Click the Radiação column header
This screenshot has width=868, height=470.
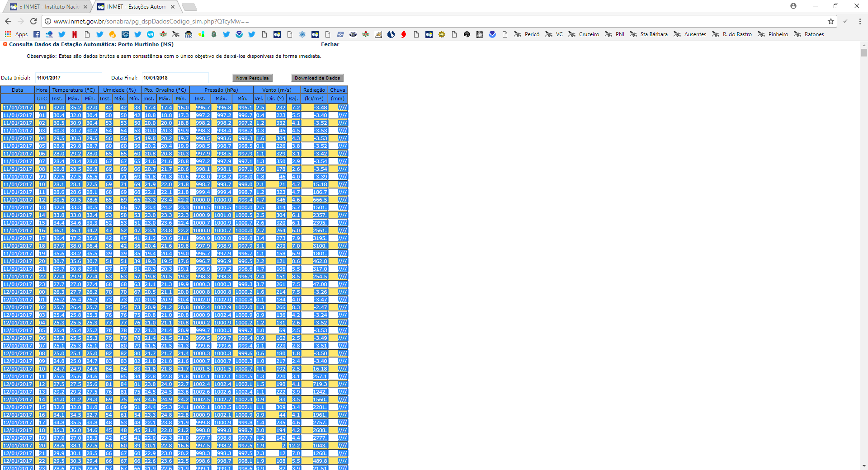314,90
